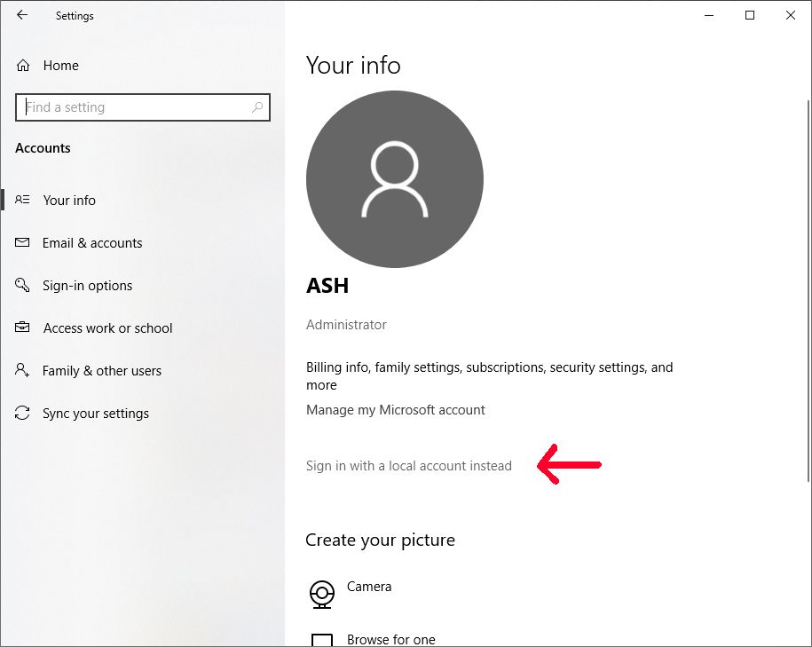The image size is (812, 647).
Task: Select Sync your settings in the sidebar
Action: (x=95, y=413)
